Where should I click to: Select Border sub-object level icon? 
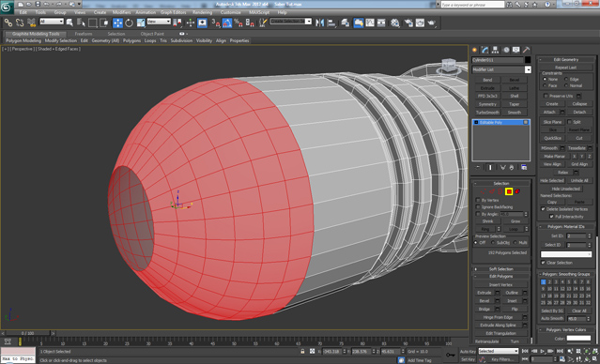(500, 191)
